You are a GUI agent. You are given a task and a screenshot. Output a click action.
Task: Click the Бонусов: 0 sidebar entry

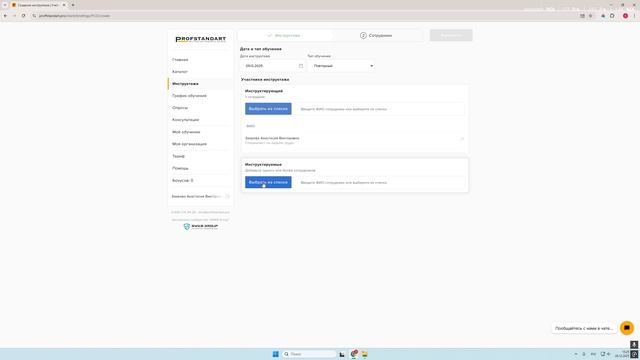182,180
